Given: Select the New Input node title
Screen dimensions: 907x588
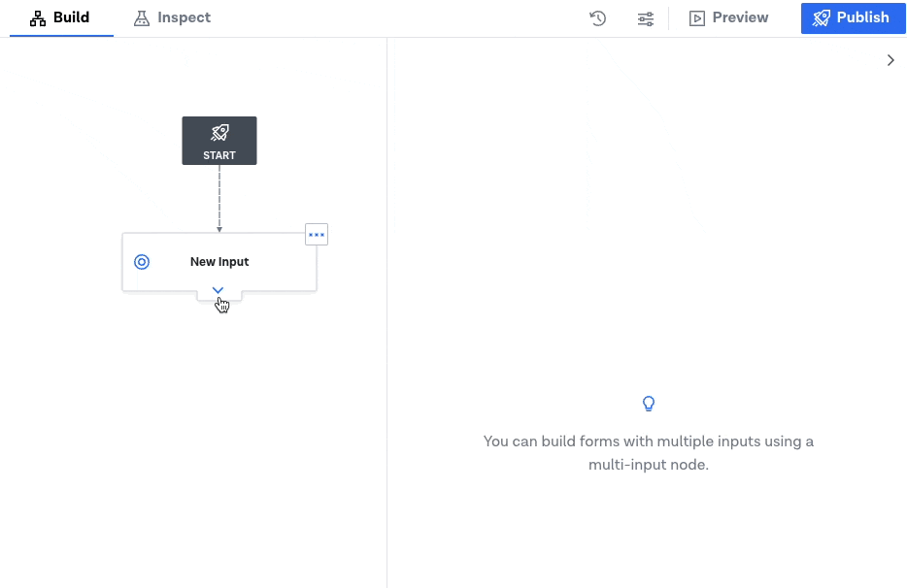Looking at the screenshot, I should coord(219,262).
